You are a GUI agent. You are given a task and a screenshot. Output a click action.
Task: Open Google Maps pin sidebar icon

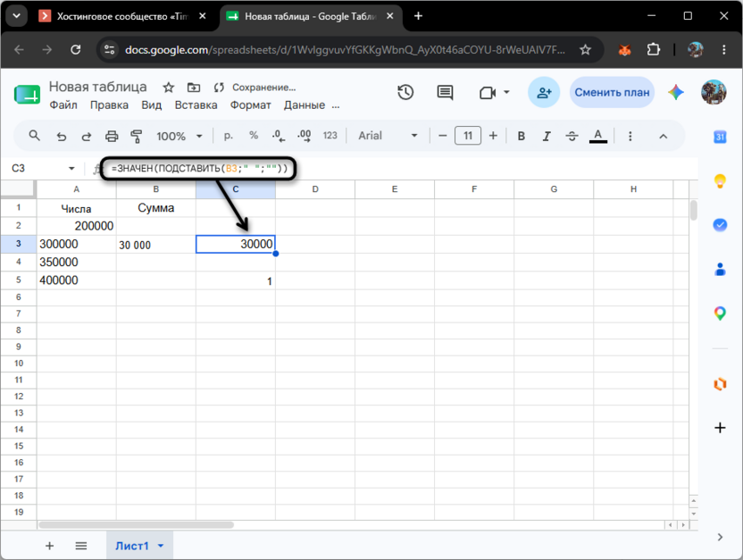click(x=720, y=313)
